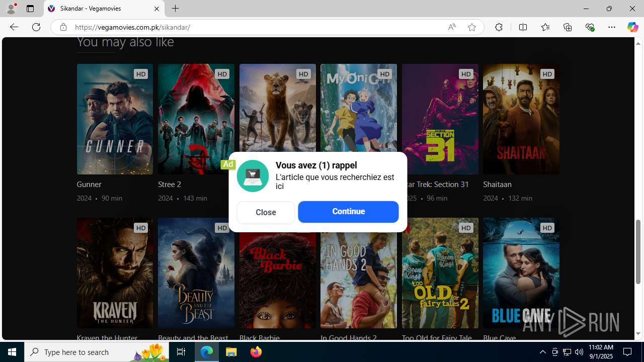Show hidden system tray icons
The height and width of the screenshot is (362, 644).
point(542,352)
